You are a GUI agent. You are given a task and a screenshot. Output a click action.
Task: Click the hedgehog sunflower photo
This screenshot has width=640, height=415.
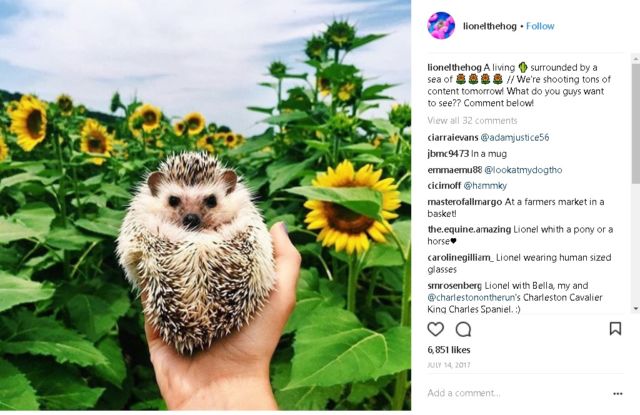coord(205,207)
